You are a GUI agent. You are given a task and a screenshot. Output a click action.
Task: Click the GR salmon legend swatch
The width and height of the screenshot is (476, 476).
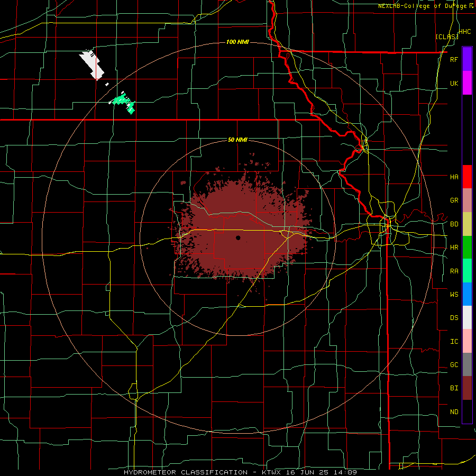point(467,200)
